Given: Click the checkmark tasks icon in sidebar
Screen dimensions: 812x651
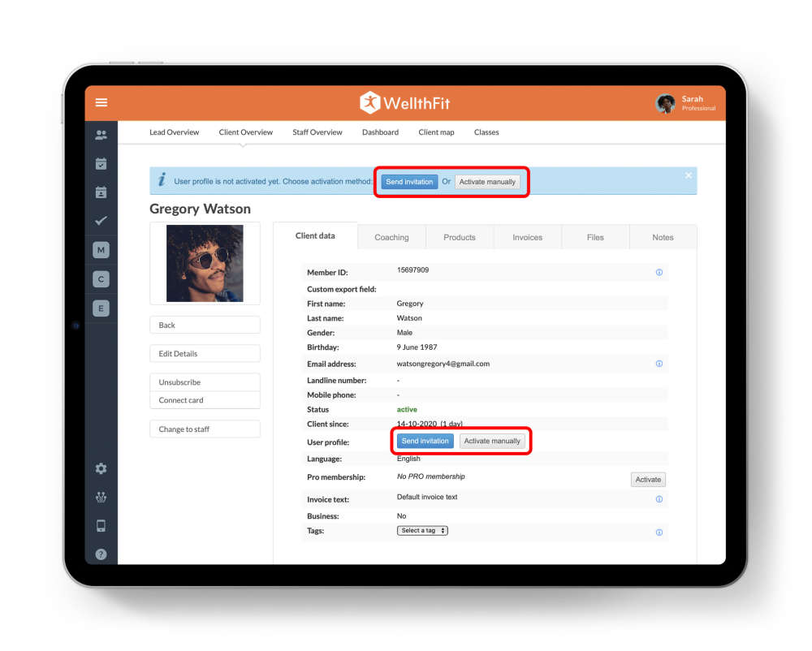Looking at the screenshot, I should point(101,220).
